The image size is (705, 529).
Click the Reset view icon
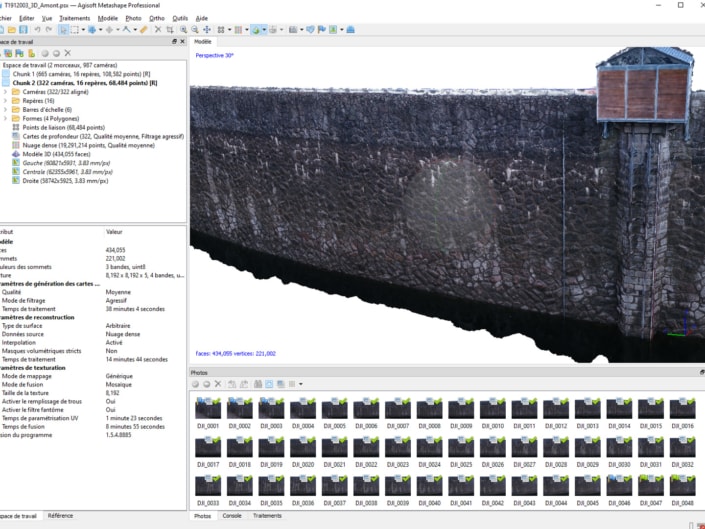pyautogui.click(x=207, y=30)
